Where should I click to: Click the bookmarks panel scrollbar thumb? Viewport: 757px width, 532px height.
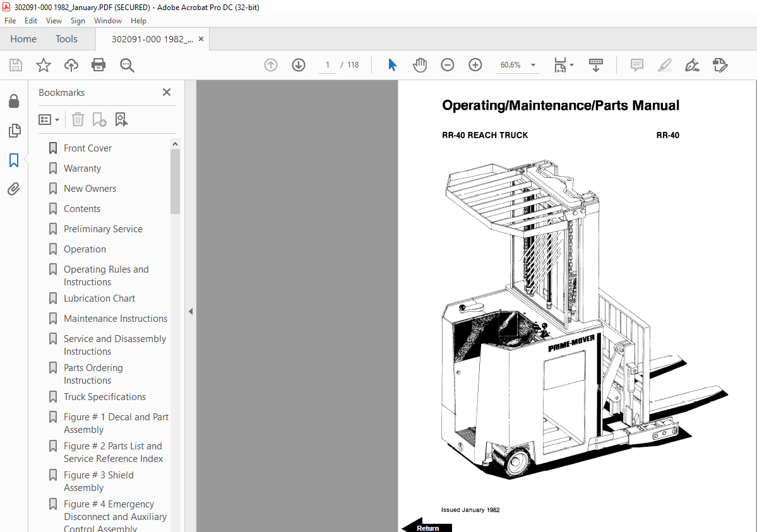pos(175,181)
